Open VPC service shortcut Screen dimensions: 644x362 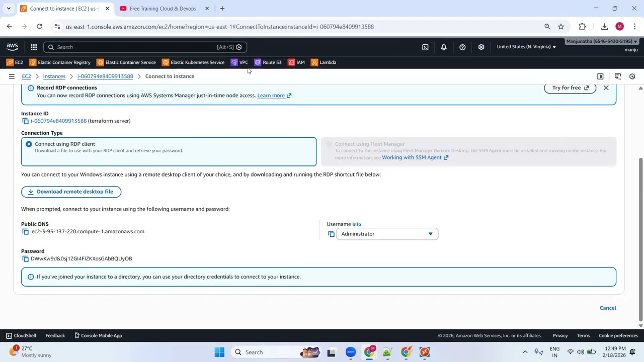coord(239,62)
